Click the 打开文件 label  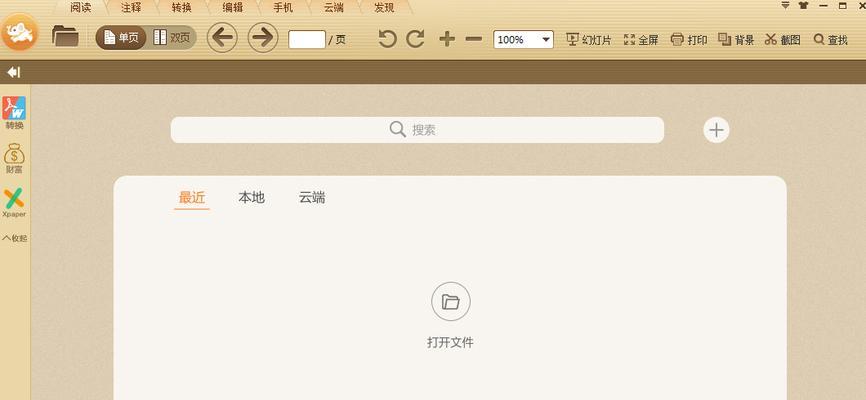pos(450,343)
